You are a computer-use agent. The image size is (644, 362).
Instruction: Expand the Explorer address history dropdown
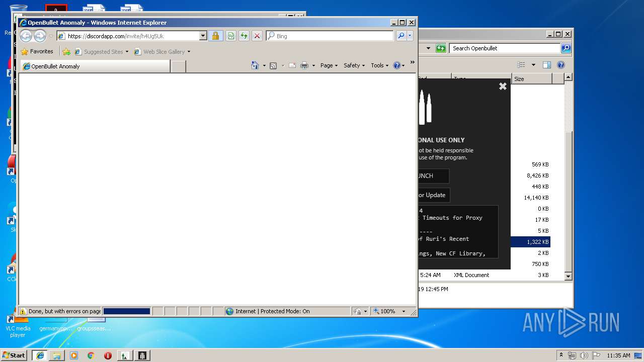point(428,48)
